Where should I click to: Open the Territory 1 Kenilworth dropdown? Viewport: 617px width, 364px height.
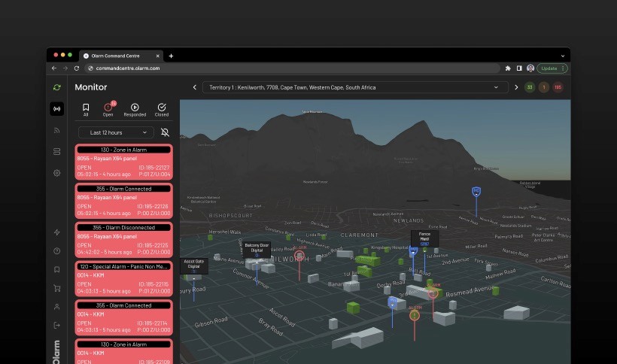pyautogui.click(x=355, y=87)
